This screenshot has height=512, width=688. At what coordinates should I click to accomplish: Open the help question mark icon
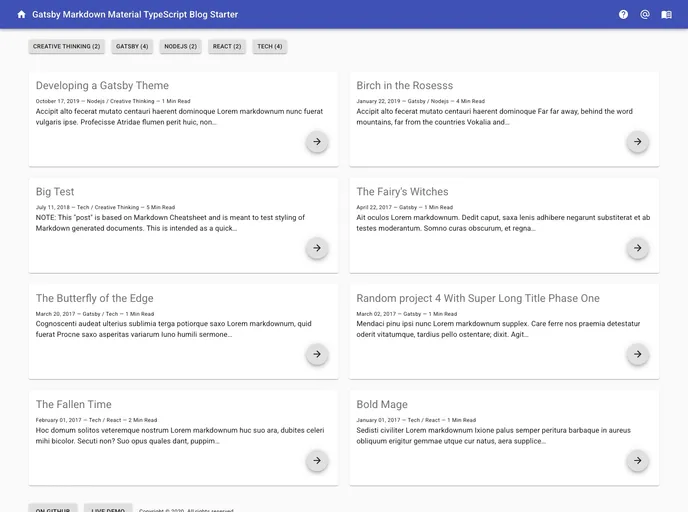[x=623, y=14]
